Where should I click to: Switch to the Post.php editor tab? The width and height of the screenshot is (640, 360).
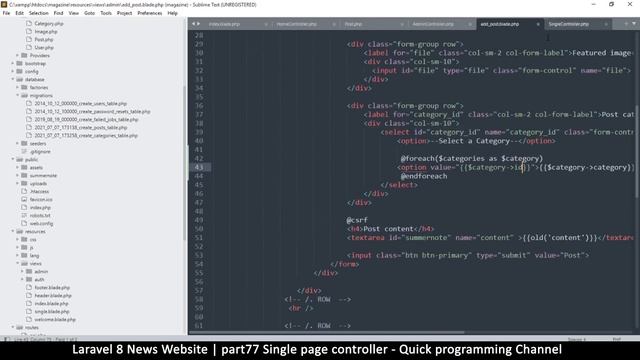pos(353,24)
